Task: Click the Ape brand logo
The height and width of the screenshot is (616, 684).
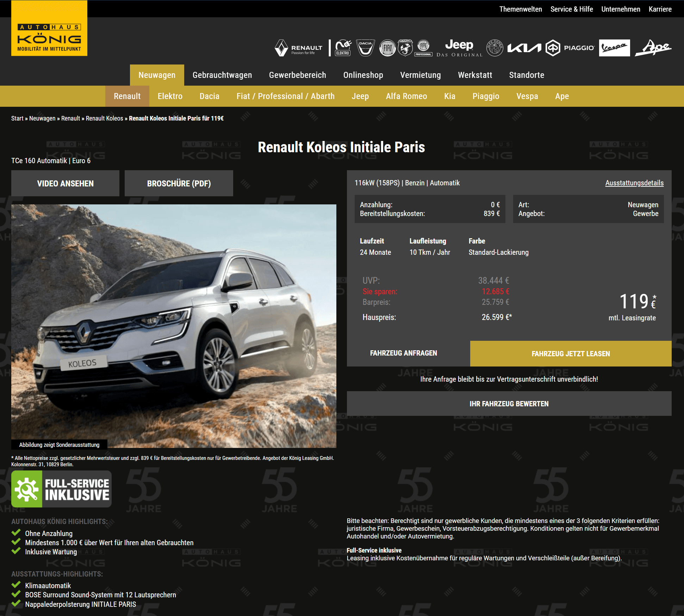Action: coord(653,48)
